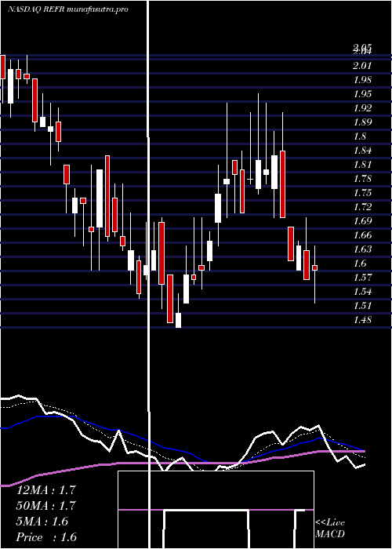Click the 1.57 price axis label

pyautogui.click(x=362, y=278)
